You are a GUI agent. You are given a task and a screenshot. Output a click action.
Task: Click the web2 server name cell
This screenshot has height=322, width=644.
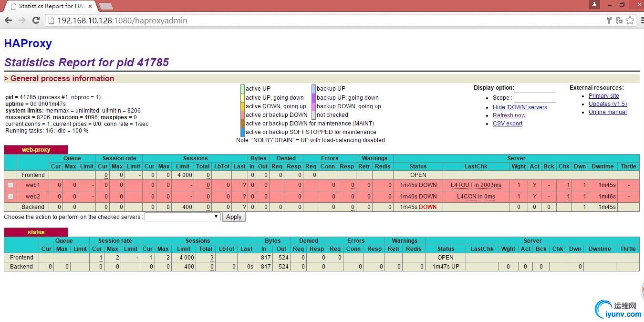[x=33, y=197]
